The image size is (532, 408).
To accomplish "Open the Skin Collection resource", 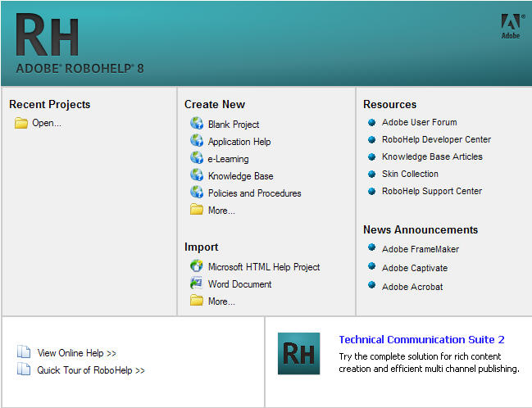I will click(x=410, y=174).
